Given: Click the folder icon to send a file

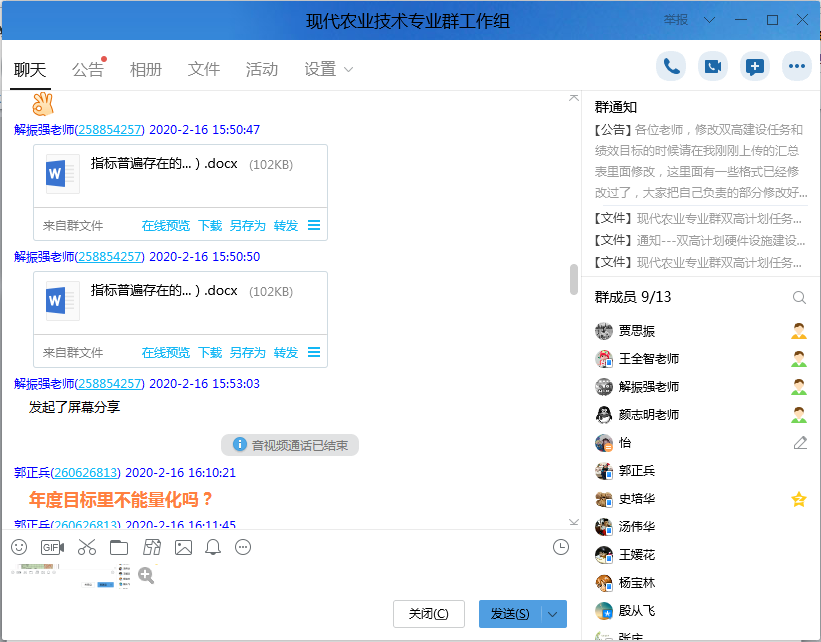Looking at the screenshot, I should point(119,547).
